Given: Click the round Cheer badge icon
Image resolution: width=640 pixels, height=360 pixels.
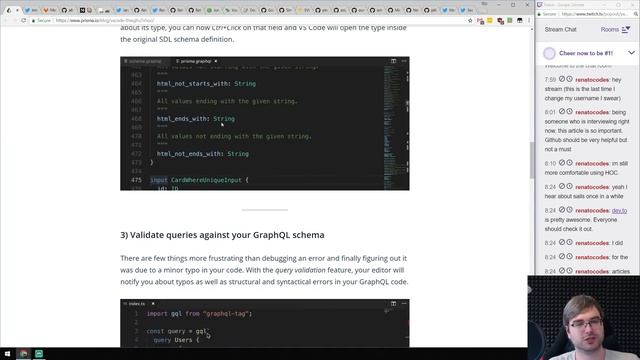Looking at the screenshot, I should pyautogui.click(x=549, y=53).
